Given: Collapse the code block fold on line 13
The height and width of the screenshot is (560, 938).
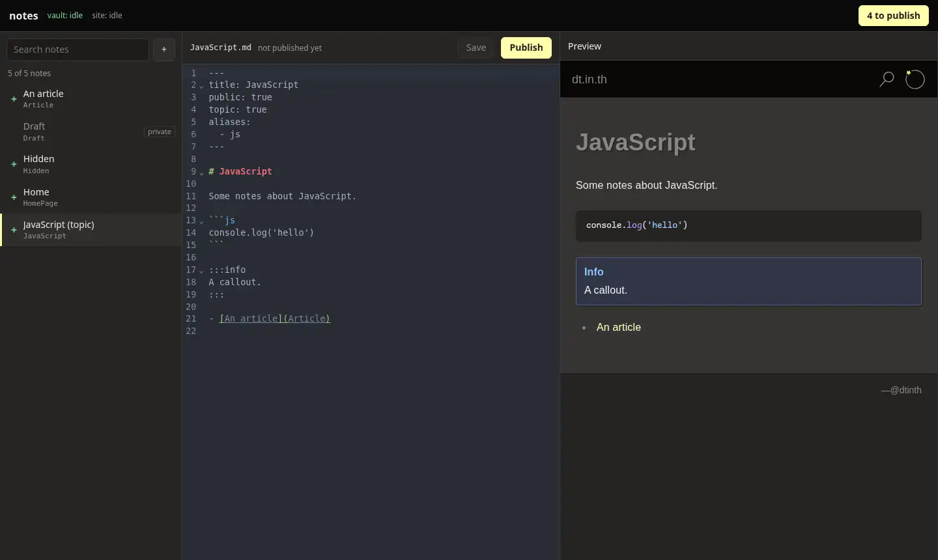Looking at the screenshot, I should click(x=201, y=221).
